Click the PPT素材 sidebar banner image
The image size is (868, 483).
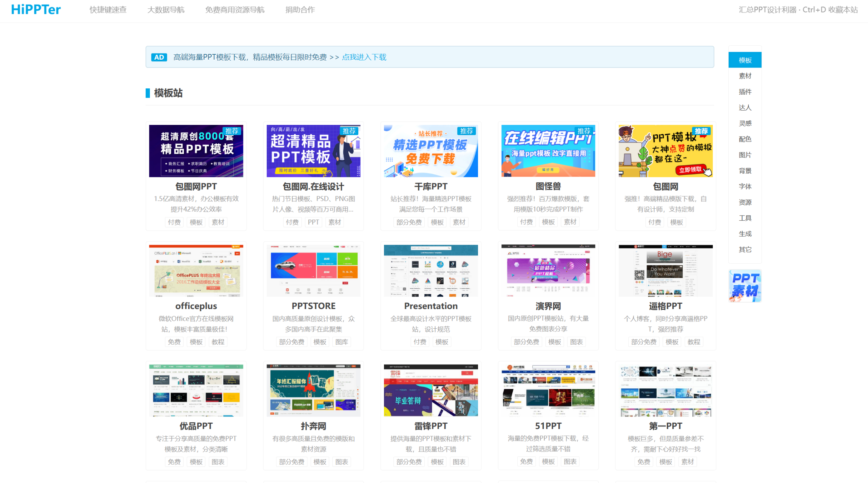tap(745, 286)
